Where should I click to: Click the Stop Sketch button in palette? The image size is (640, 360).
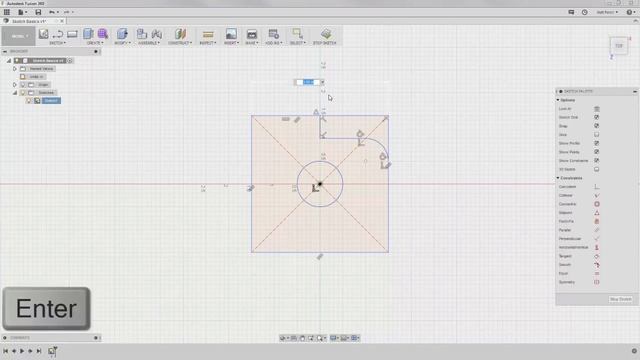point(621,299)
